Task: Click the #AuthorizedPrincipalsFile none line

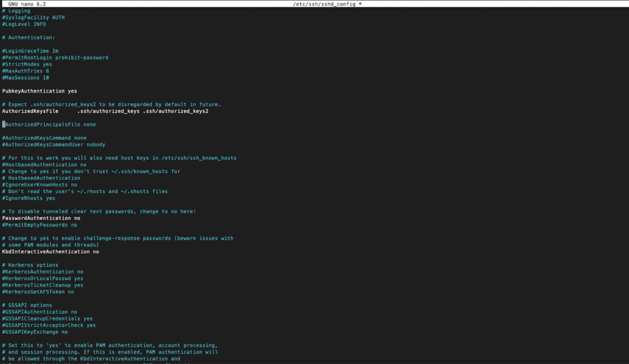Action: click(50, 125)
